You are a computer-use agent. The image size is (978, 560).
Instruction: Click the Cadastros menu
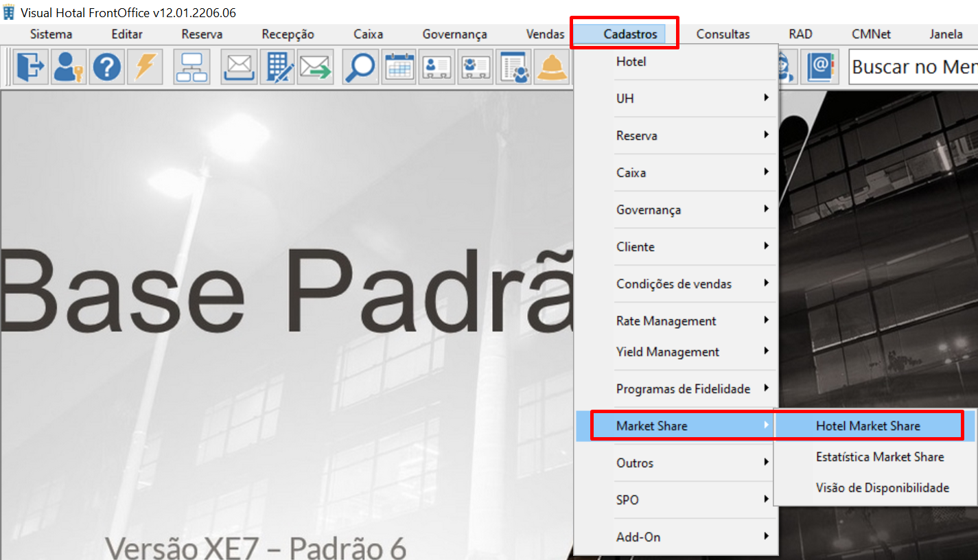630,34
